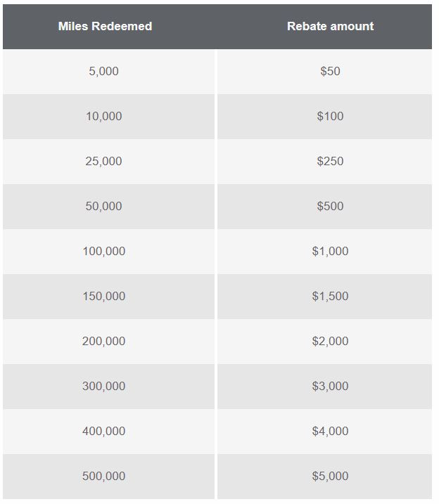This screenshot has width=439, height=504.
Task: Select the 200,000 miles entry
Action: pyautogui.click(x=104, y=342)
